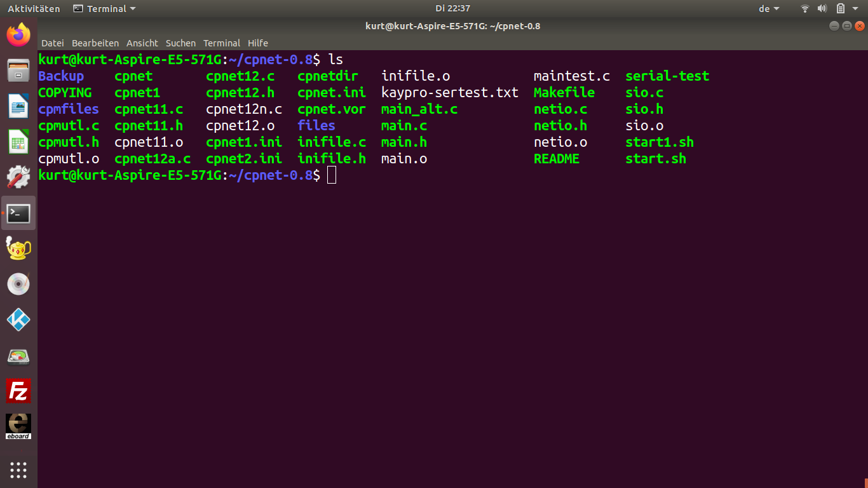Click the Kodi media center icon

pos(18,320)
